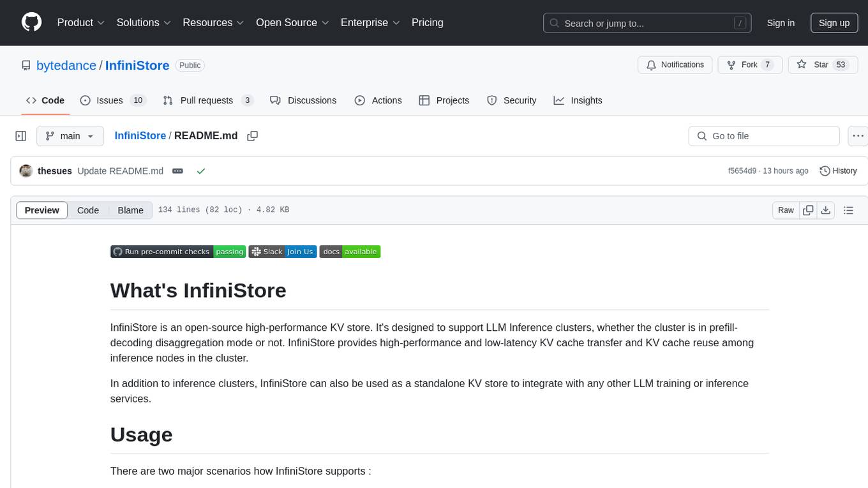Switch to the Security tab
Viewport: 868px width, 488px height.
(x=512, y=100)
